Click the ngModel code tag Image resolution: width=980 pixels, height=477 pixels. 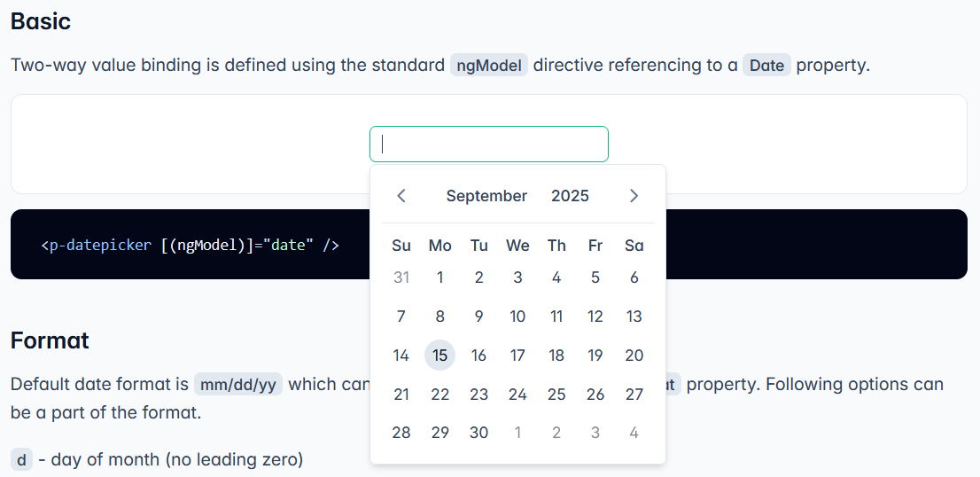pos(489,66)
